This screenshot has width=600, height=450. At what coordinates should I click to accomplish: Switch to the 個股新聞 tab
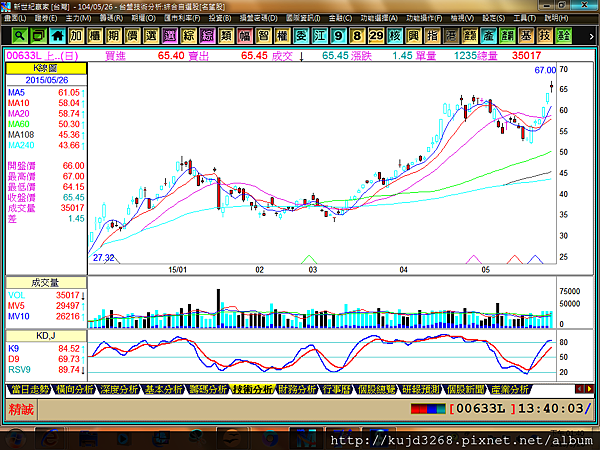(465, 390)
